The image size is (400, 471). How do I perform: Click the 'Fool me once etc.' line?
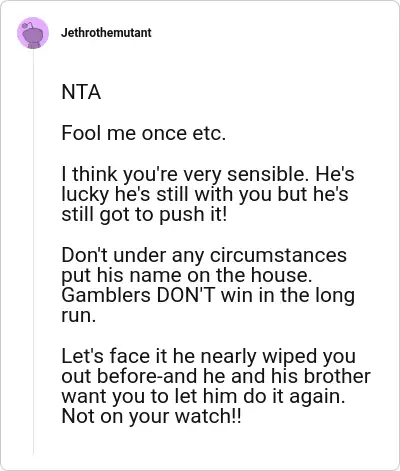(x=144, y=133)
